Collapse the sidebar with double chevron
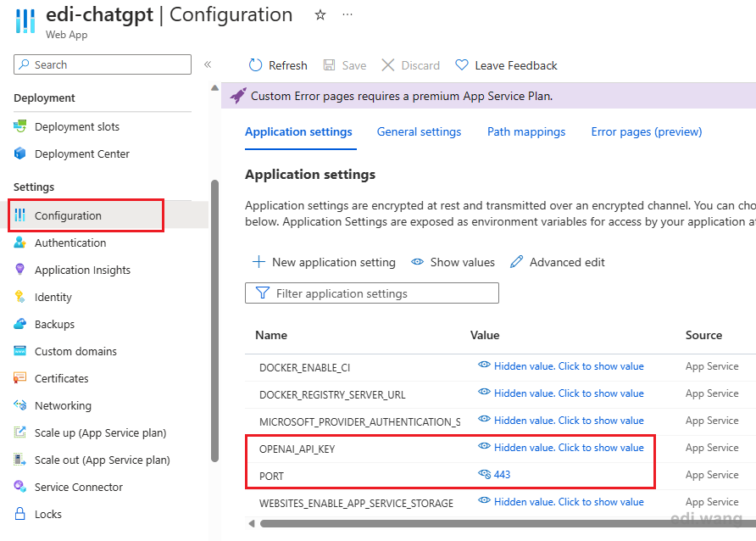The height and width of the screenshot is (541, 756). [208, 64]
